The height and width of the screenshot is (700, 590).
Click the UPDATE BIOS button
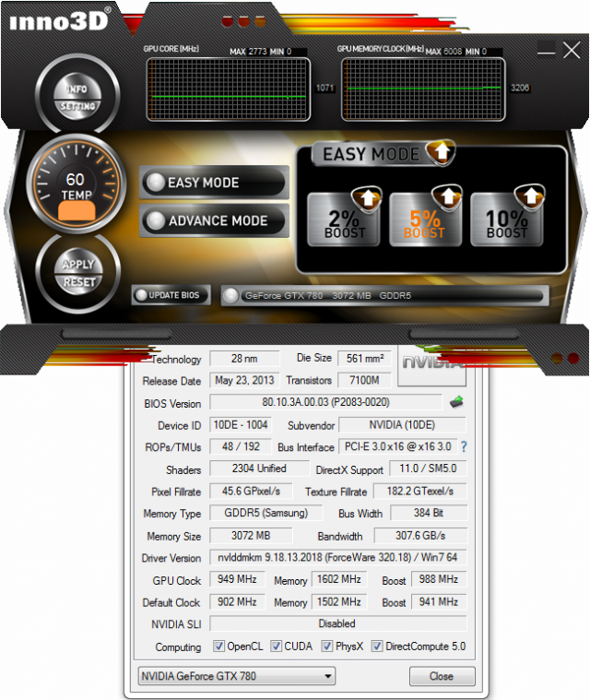click(x=171, y=295)
